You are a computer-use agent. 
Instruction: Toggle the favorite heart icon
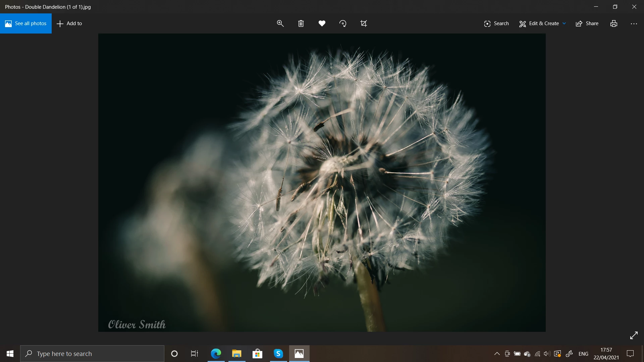(322, 23)
